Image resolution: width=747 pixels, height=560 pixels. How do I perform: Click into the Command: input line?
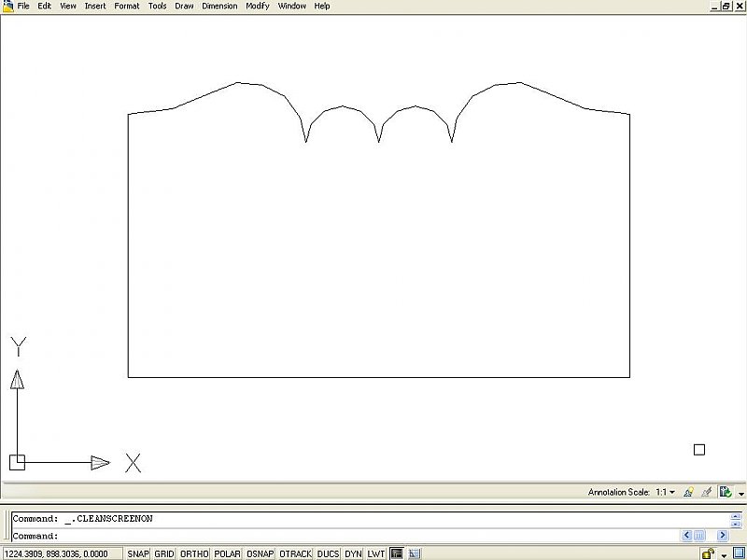tap(345, 536)
